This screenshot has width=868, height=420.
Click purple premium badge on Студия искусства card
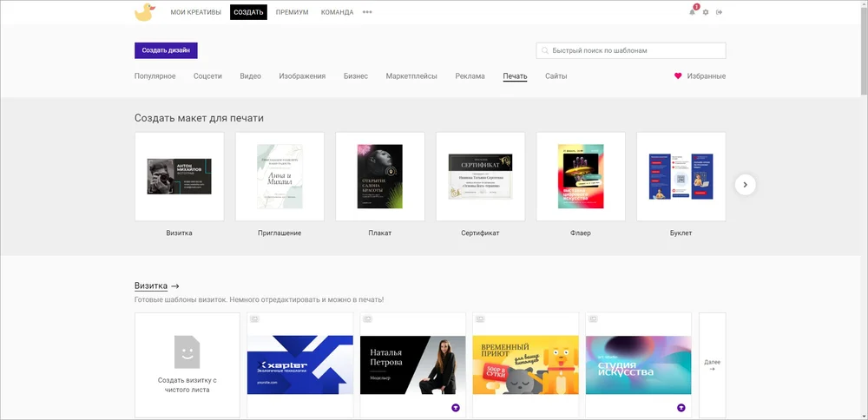pos(681,408)
